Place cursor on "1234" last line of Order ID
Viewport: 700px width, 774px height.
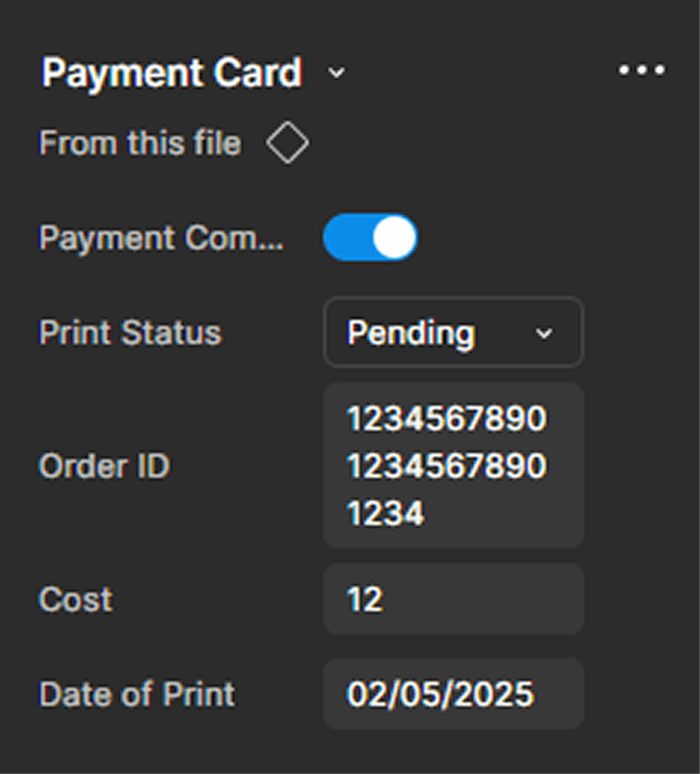tap(386, 513)
